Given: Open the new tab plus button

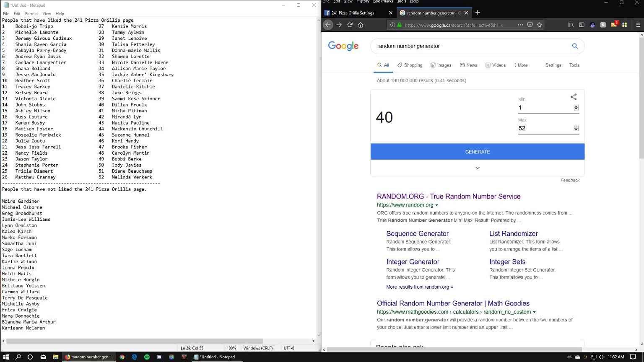Looking at the screenshot, I should coord(478,13).
